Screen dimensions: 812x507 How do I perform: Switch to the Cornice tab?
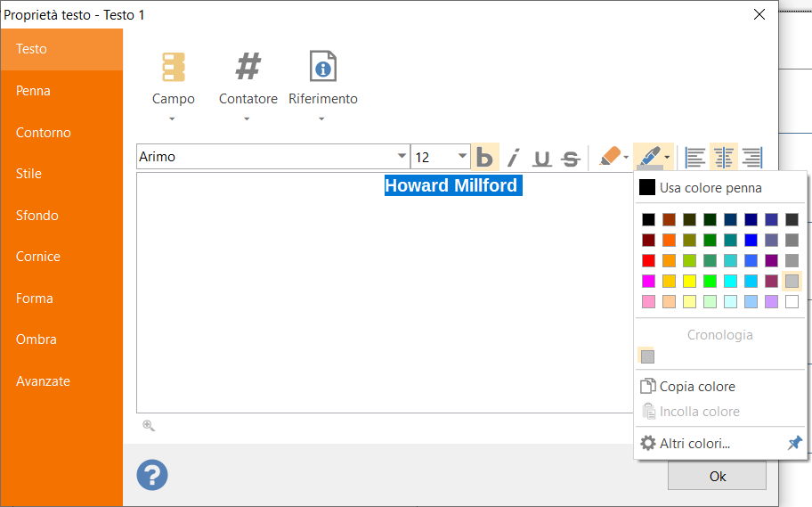click(x=61, y=257)
